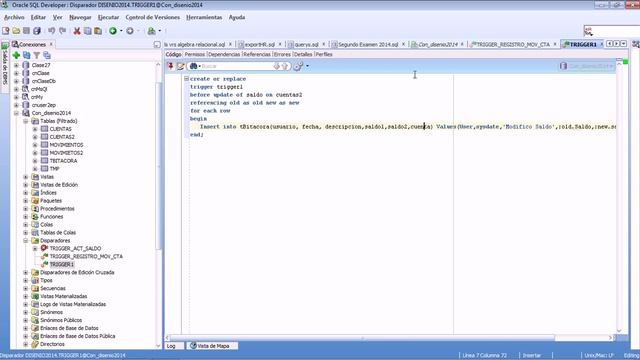
Task: Click the SQL worksheet toolbar icon
Action: tap(151, 31)
